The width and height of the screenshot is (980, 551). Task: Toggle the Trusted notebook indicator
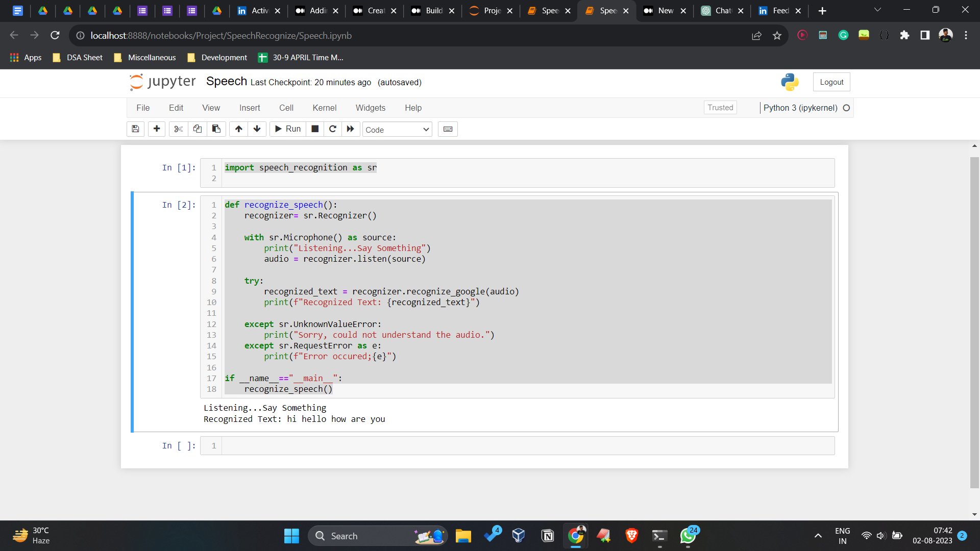720,108
